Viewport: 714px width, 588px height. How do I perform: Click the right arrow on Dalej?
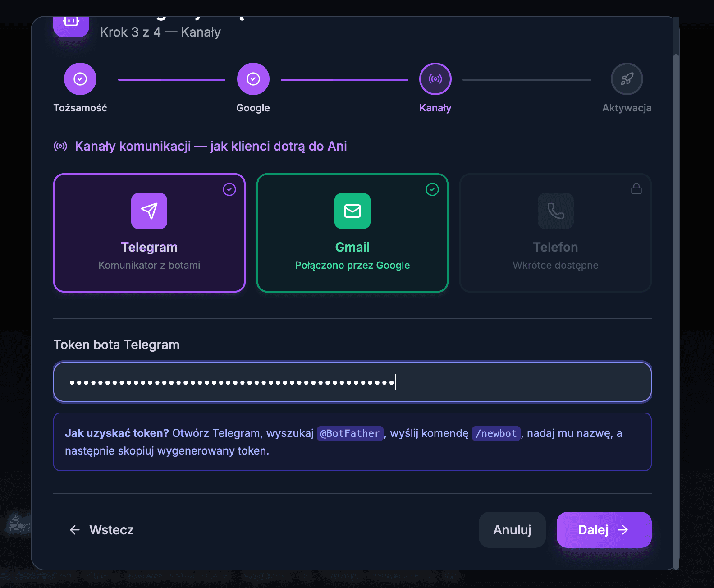click(x=623, y=530)
